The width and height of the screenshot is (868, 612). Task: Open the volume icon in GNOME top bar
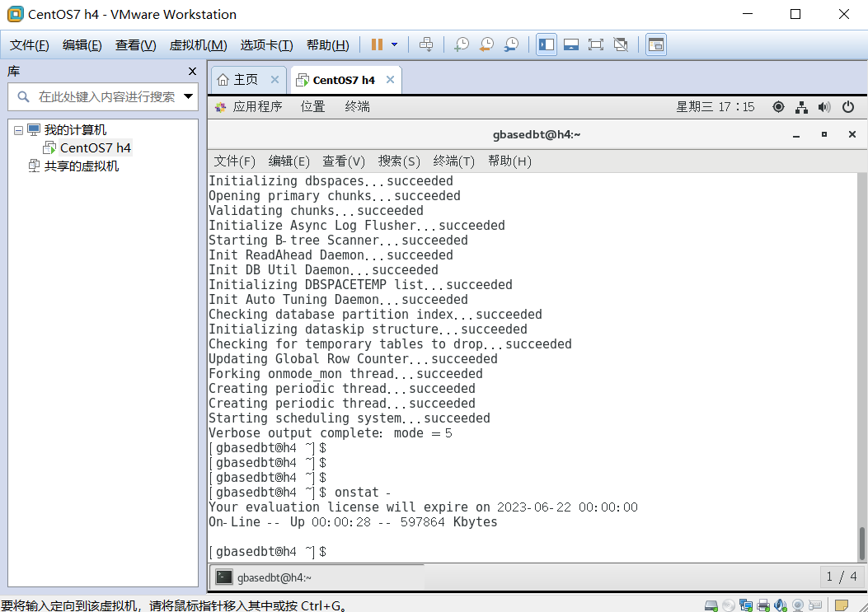coord(824,107)
